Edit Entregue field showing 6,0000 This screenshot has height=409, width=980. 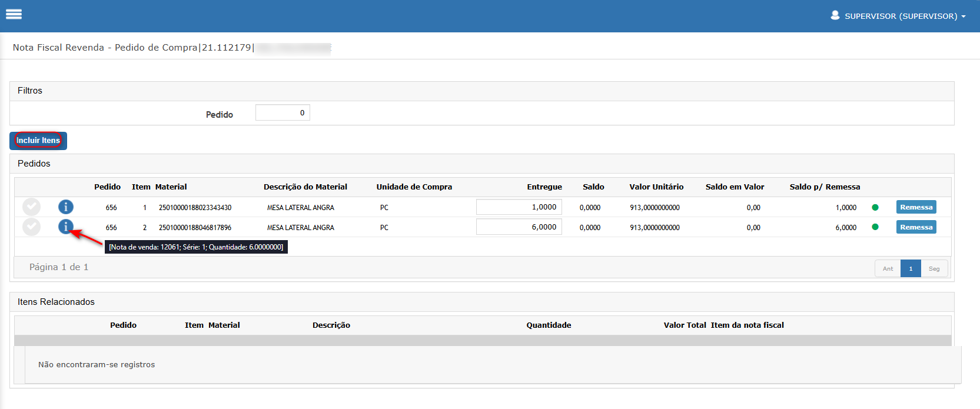pyautogui.click(x=519, y=227)
